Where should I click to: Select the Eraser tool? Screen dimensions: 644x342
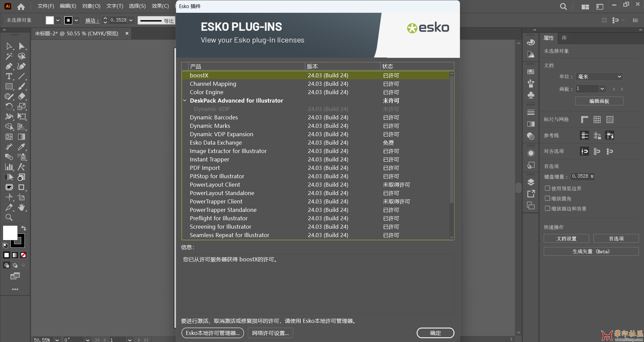(22, 97)
